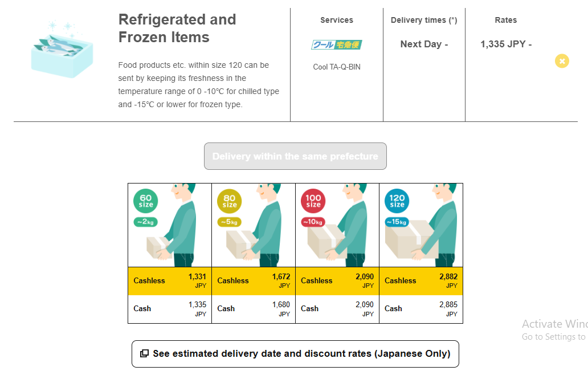Click the yellow 80 size badge
This screenshot has height=379, width=588.
[230, 201]
